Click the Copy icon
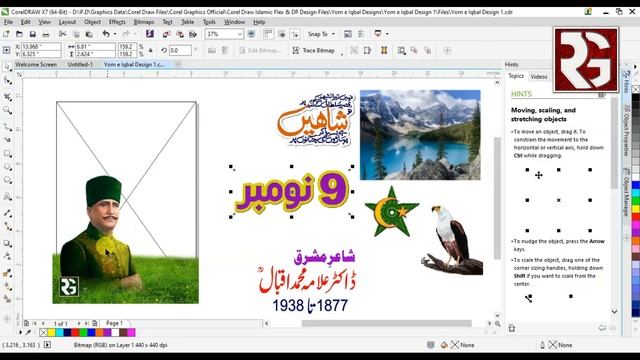Image resolution: width=640 pixels, height=360 pixels. (x=76, y=34)
